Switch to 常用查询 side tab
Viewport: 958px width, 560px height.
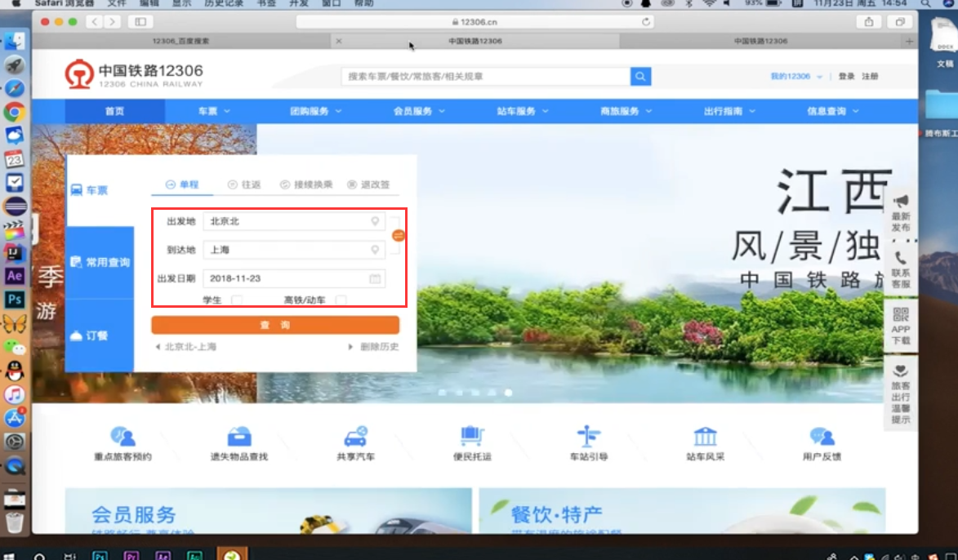pyautogui.click(x=100, y=263)
